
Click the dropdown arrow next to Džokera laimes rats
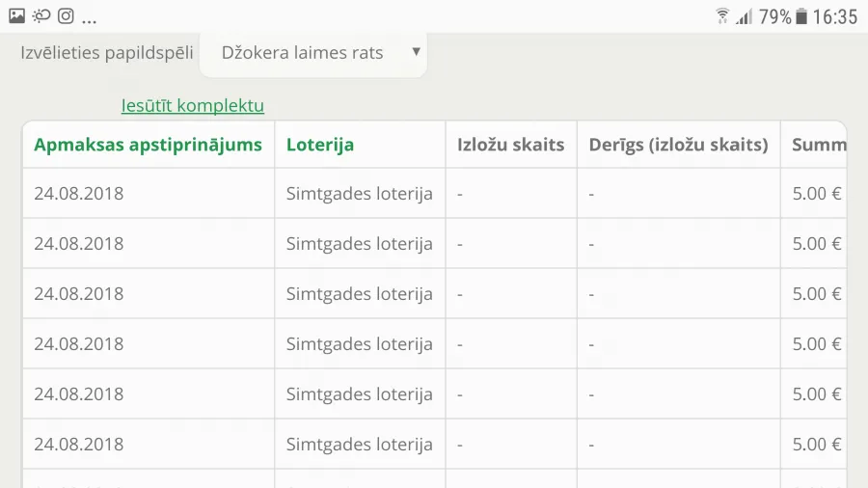pos(417,52)
